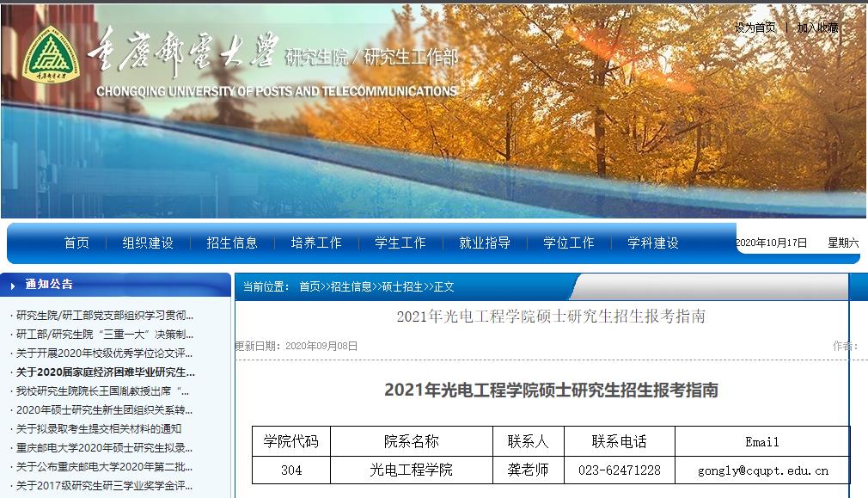Viewport: 868px width, 498px height.
Task: Open the bold notice about 2020届家庭经济困难毕业研究生
Action: (x=104, y=372)
